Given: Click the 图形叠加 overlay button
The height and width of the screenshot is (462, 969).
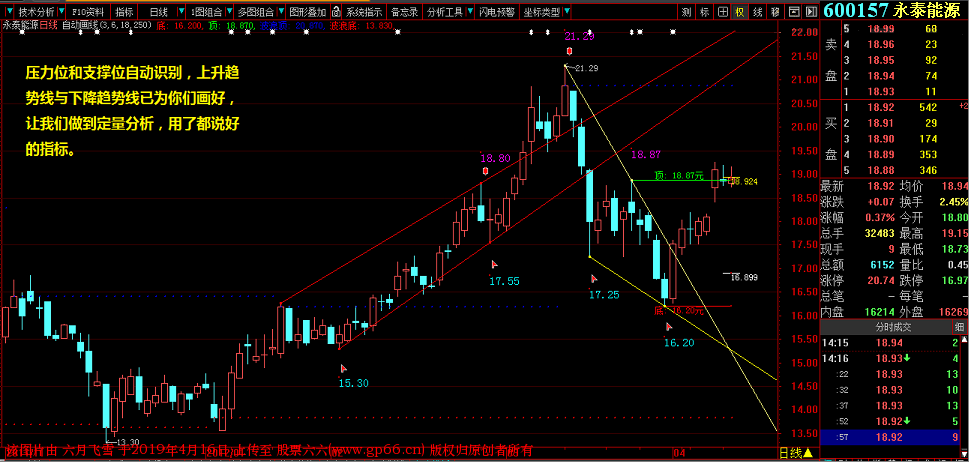Looking at the screenshot, I should 306,12.
